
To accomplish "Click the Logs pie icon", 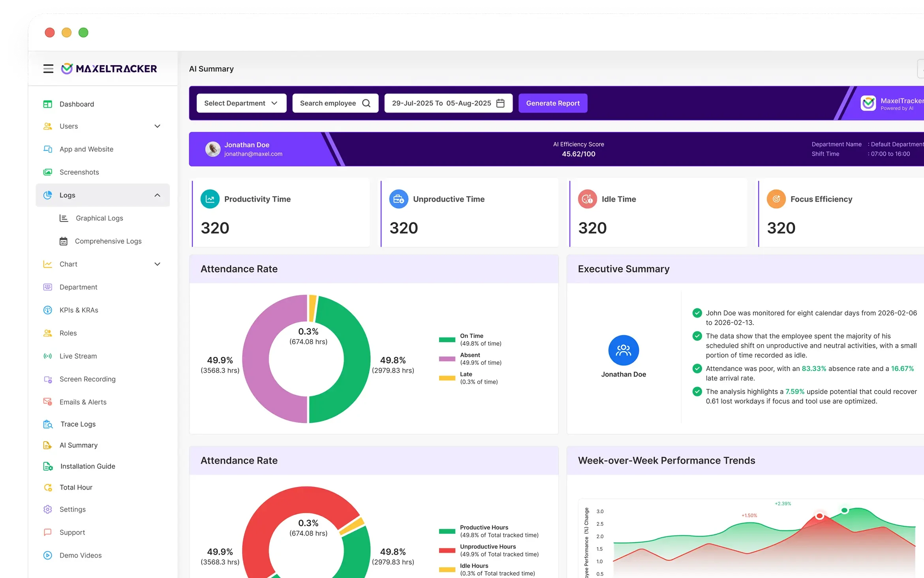I will pyautogui.click(x=48, y=195).
